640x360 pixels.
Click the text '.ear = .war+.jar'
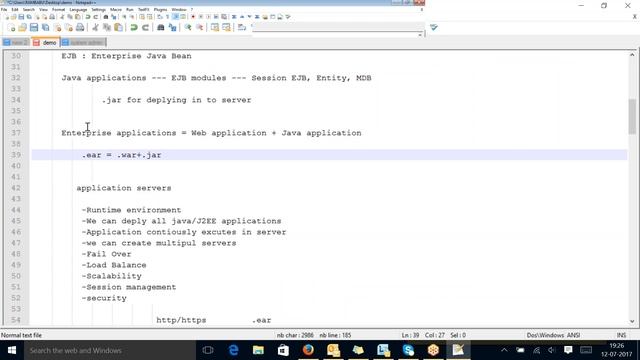tap(122, 155)
